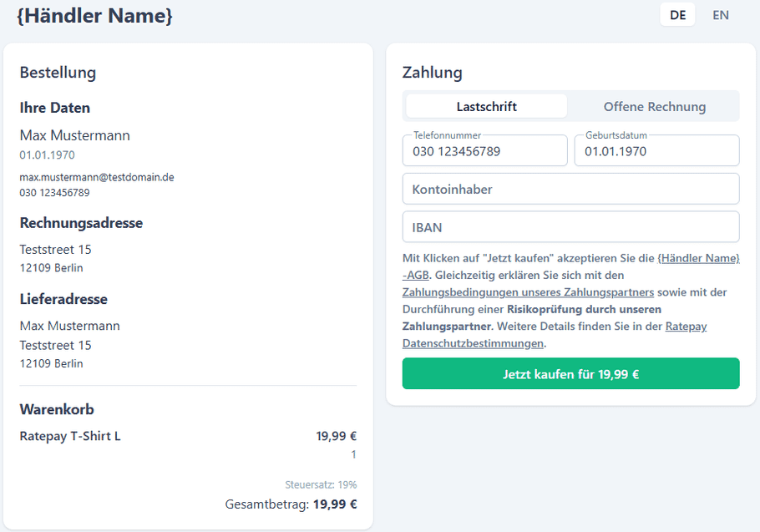
Task: Select the Lastschrift payment tab
Action: click(487, 107)
